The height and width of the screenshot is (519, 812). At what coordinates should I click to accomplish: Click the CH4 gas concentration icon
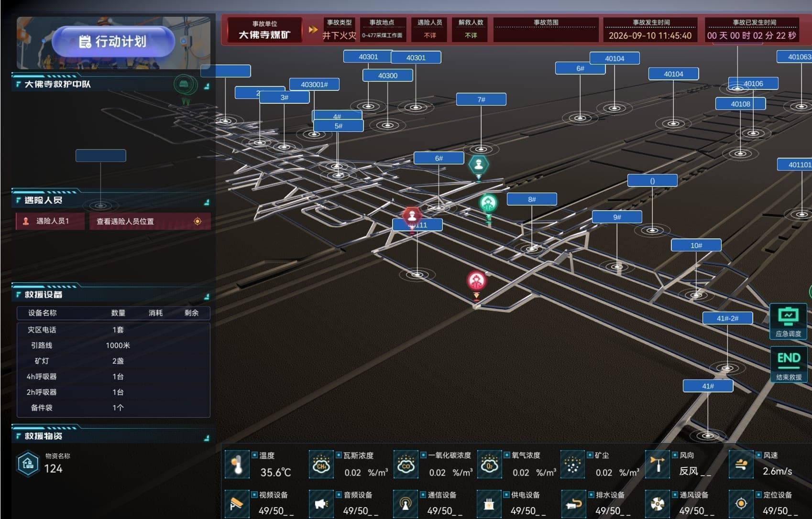click(x=321, y=465)
